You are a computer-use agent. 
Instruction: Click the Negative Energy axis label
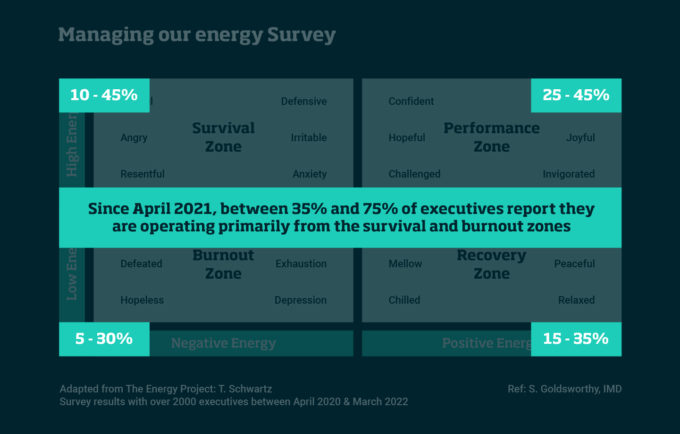[223, 343]
